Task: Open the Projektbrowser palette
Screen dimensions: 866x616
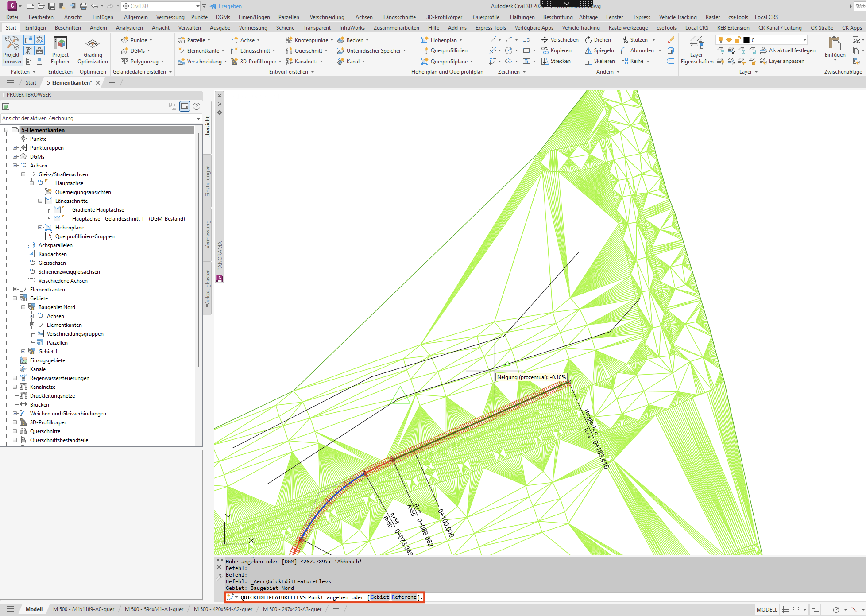Action: 12,50
